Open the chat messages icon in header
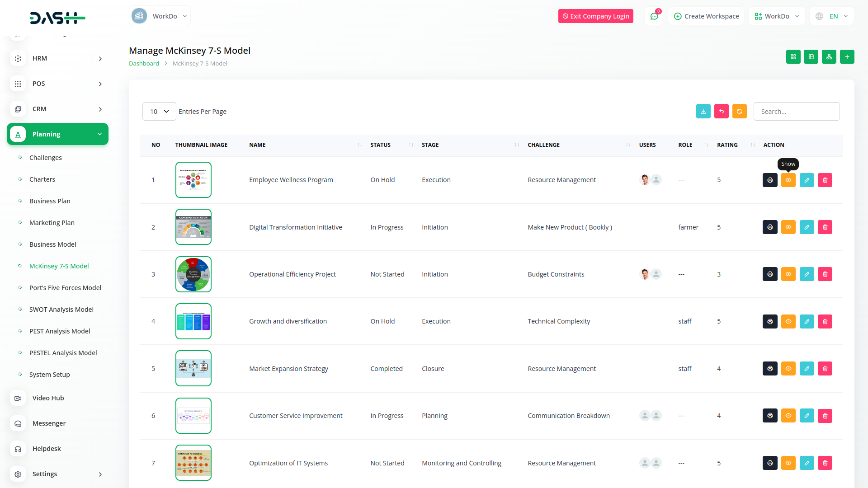This screenshot has width=868, height=488. point(654,16)
